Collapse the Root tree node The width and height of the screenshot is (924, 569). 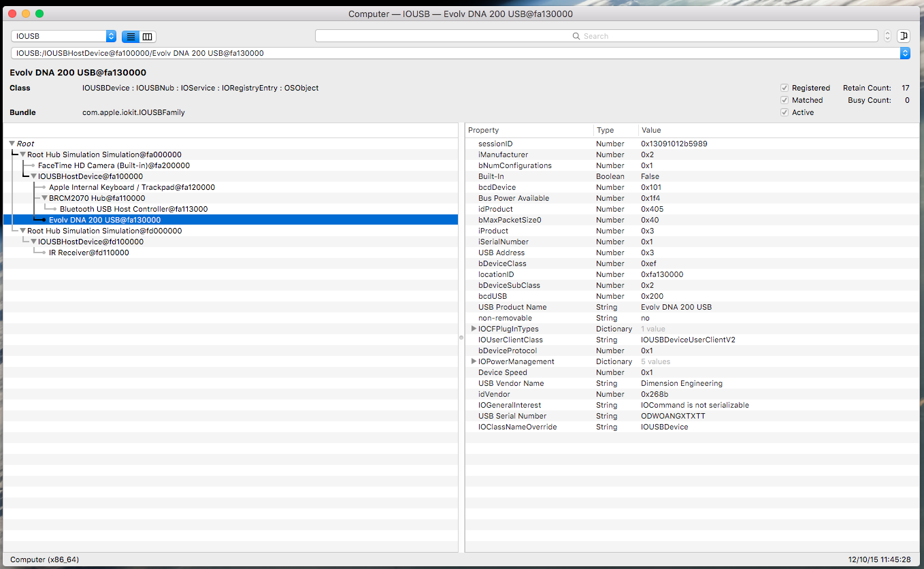(12, 144)
